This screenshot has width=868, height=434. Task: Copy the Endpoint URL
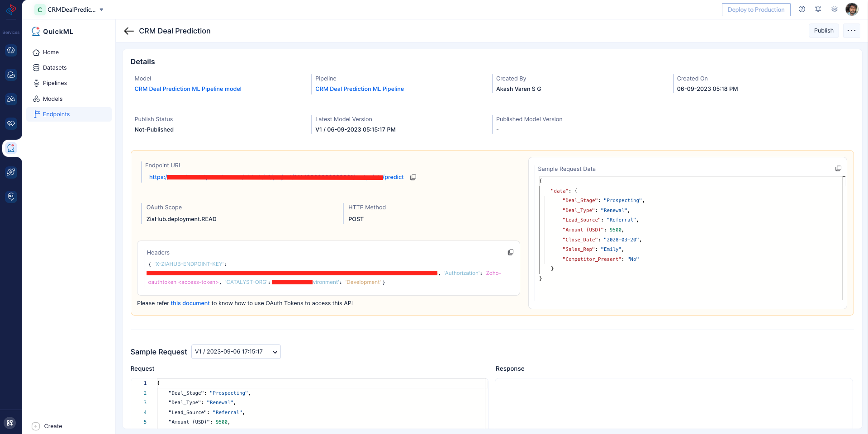coord(413,177)
